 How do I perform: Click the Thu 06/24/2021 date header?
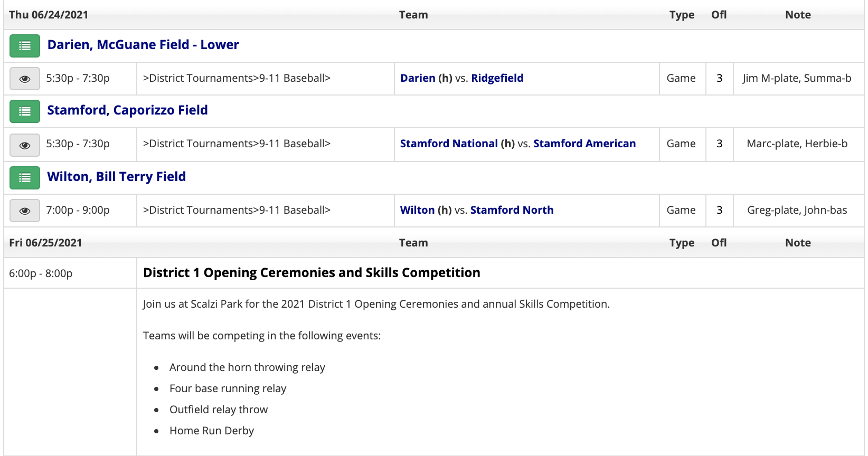click(x=49, y=15)
